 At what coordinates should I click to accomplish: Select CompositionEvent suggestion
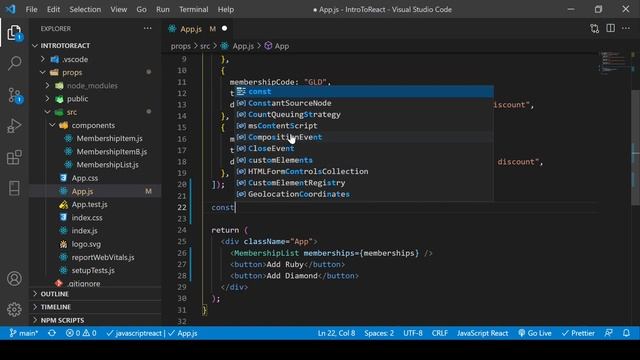[x=364, y=137]
